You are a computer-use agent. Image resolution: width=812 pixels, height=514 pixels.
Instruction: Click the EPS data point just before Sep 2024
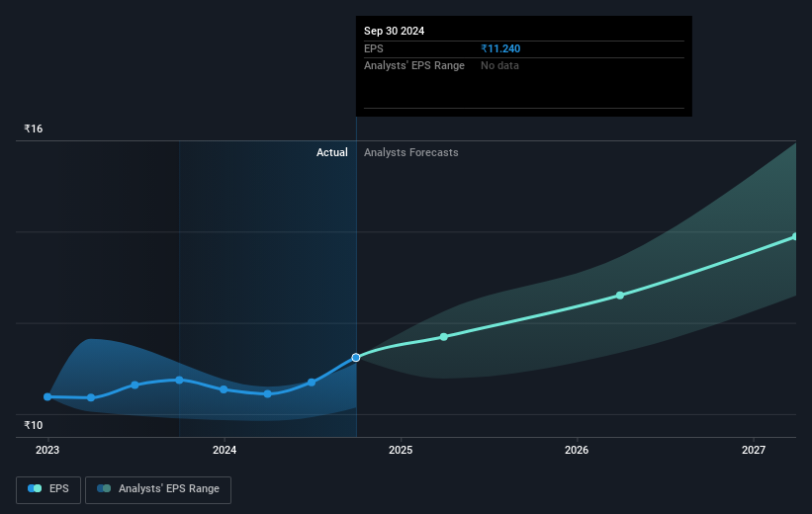point(312,383)
